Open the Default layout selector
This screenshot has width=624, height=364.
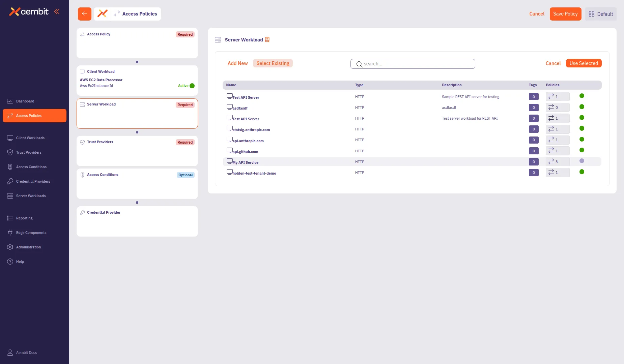point(601,14)
